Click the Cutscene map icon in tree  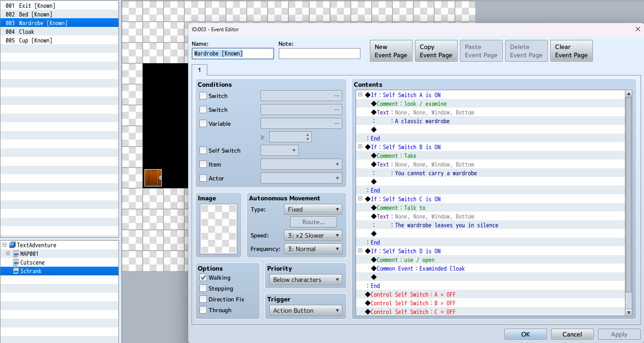[x=16, y=262]
